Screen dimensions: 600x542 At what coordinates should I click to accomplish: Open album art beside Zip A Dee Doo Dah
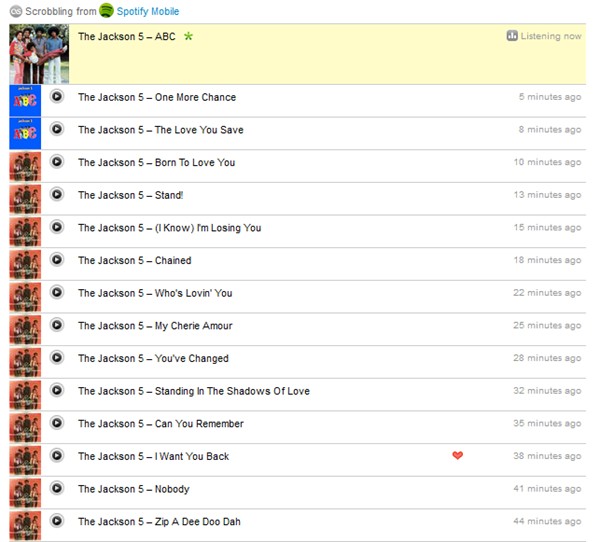point(25,525)
